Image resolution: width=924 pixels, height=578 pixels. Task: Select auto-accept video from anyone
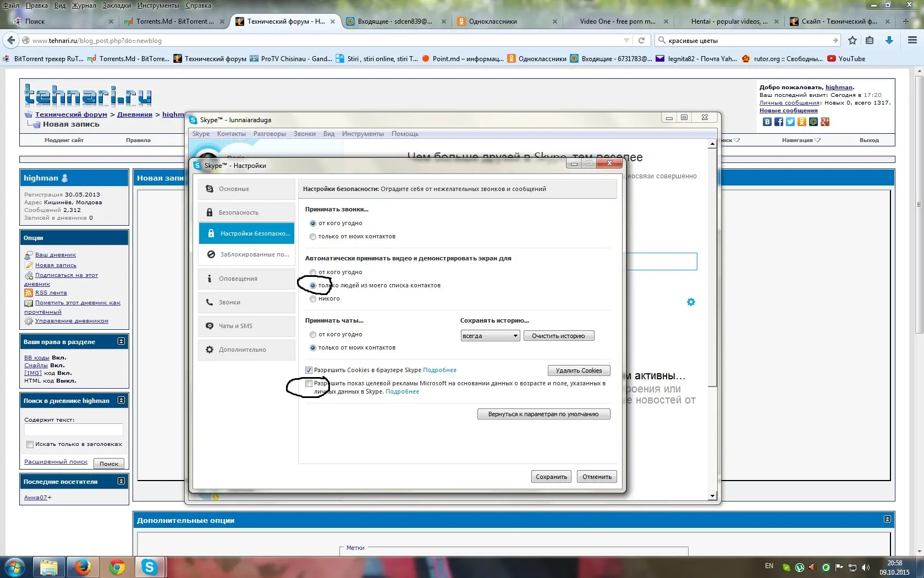pos(313,272)
